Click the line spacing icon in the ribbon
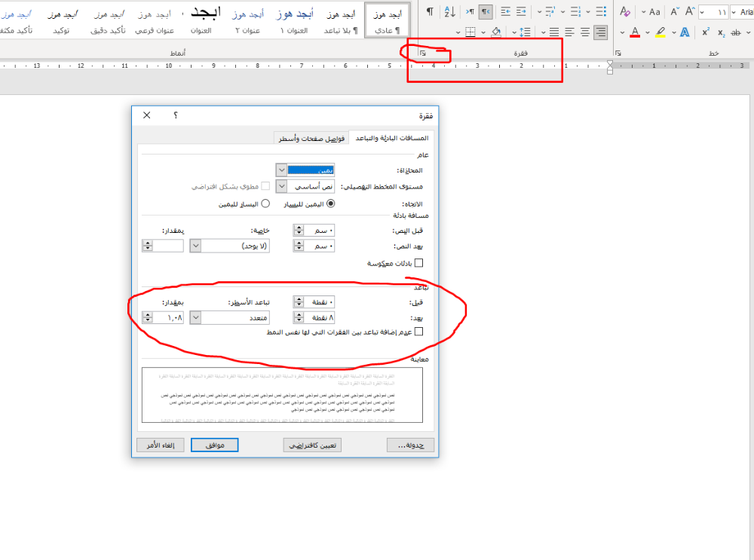 click(x=525, y=32)
